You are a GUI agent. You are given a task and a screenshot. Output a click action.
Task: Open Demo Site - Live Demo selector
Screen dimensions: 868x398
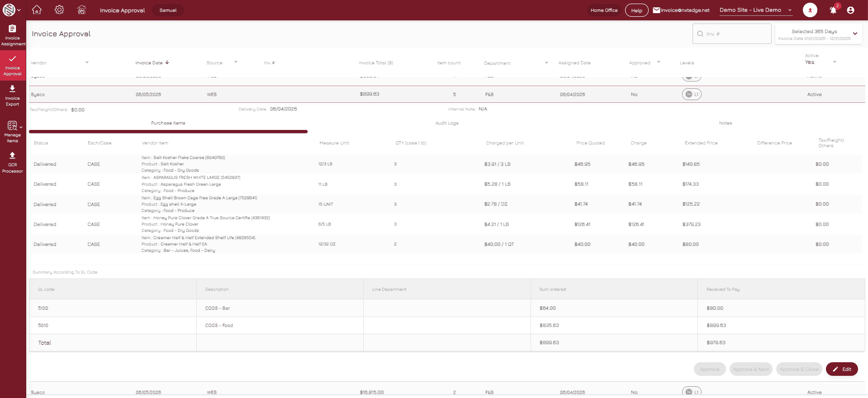(x=755, y=10)
